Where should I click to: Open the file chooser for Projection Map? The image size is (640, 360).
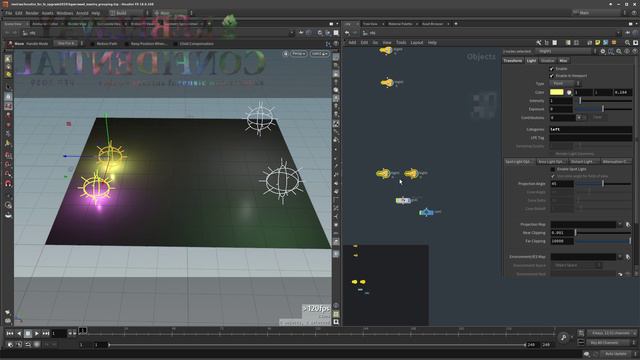[x=628, y=224]
